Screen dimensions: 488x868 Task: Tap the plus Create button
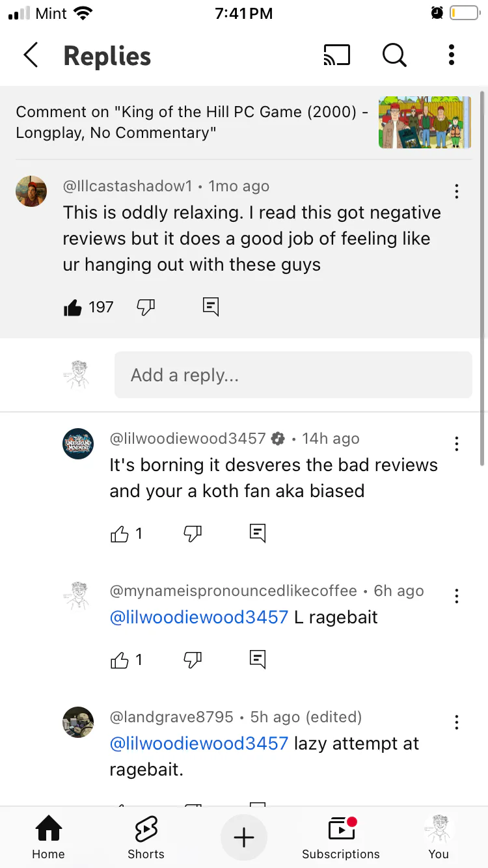[243, 837]
